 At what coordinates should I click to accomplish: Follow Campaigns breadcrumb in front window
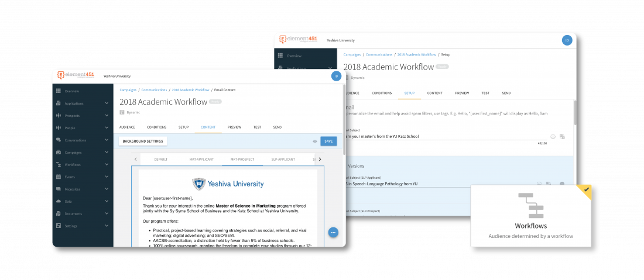click(128, 90)
